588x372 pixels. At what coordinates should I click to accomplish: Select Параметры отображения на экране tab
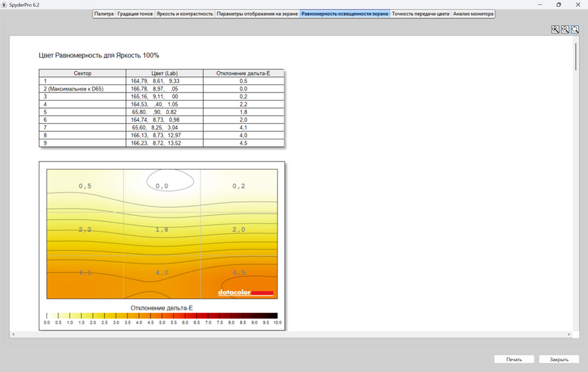(x=257, y=14)
